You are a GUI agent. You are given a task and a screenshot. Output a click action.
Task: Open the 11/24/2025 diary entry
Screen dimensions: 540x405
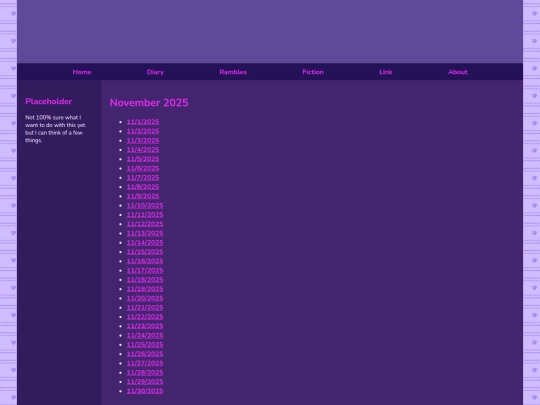(145, 335)
